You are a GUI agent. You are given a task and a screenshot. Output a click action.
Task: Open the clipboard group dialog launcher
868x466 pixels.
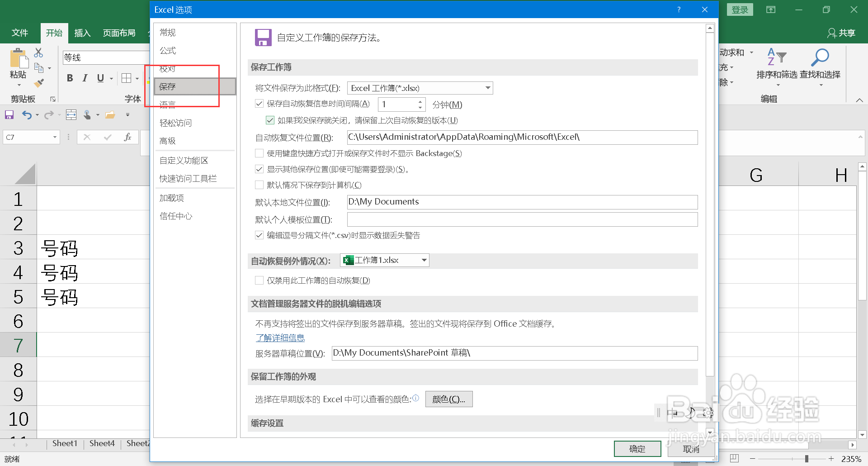pos(53,99)
